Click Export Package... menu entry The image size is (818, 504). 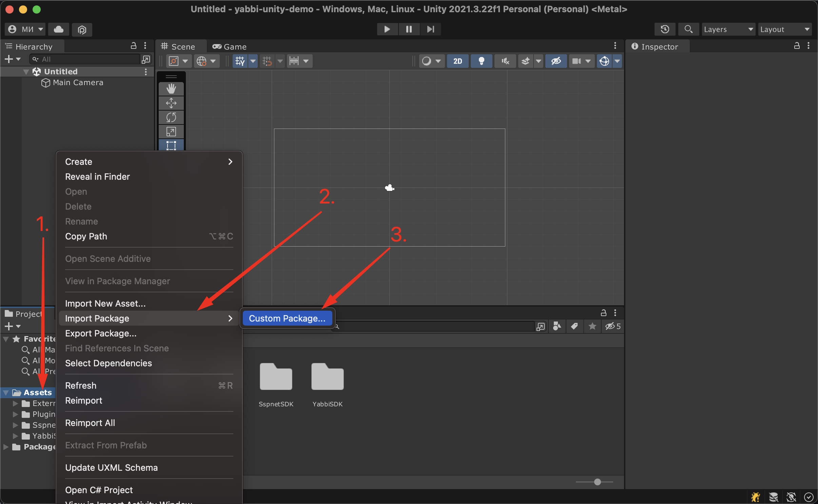click(x=101, y=333)
